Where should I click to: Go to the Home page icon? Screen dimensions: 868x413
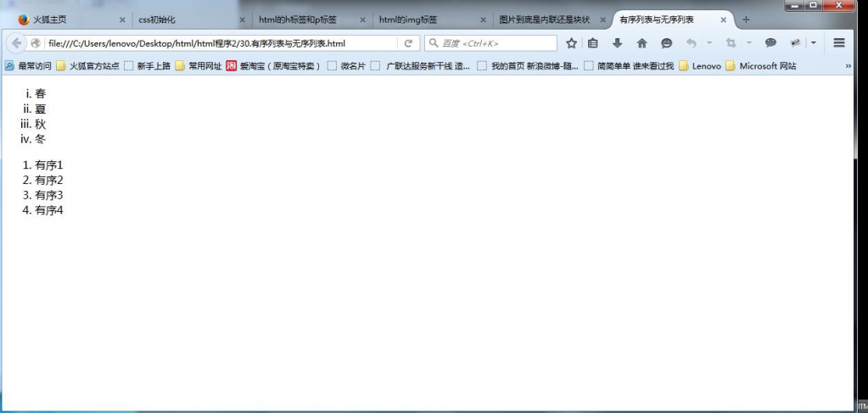(x=642, y=43)
